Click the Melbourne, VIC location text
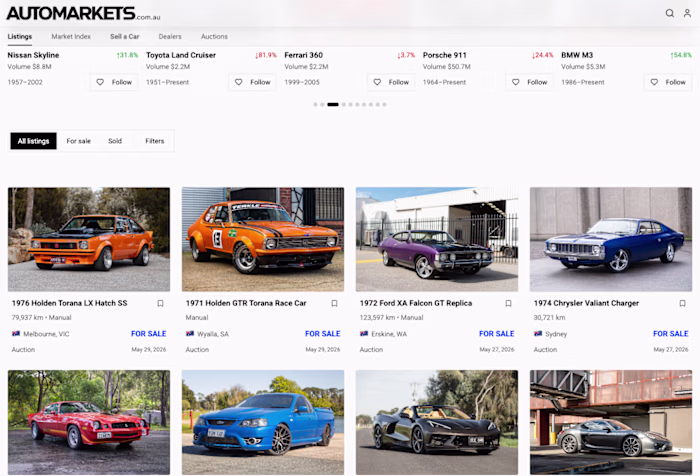The image size is (700, 476). tap(46, 334)
